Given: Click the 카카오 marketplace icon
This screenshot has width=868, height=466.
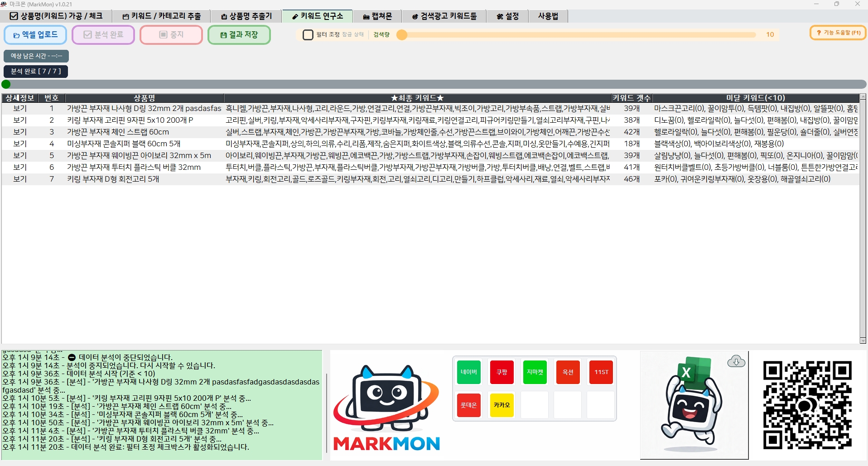Looking at the screenshot, I should click(x=502, y=405).
